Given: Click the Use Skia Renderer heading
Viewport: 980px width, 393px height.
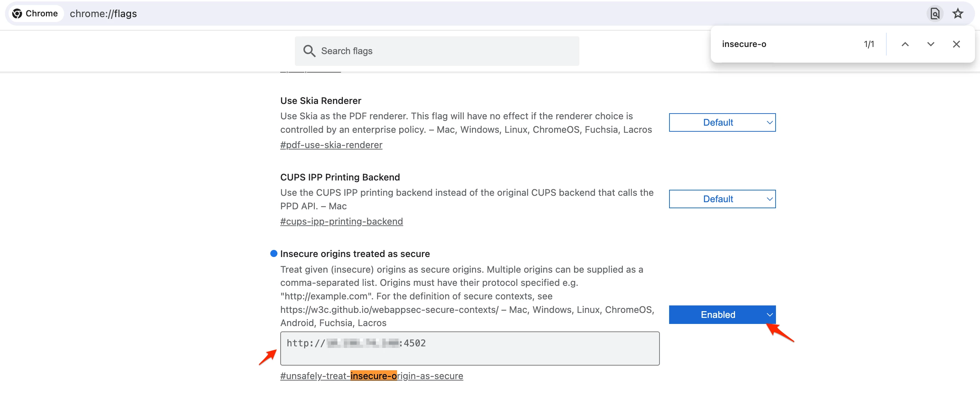Looking at the screenshot, I should coord(320,101).
